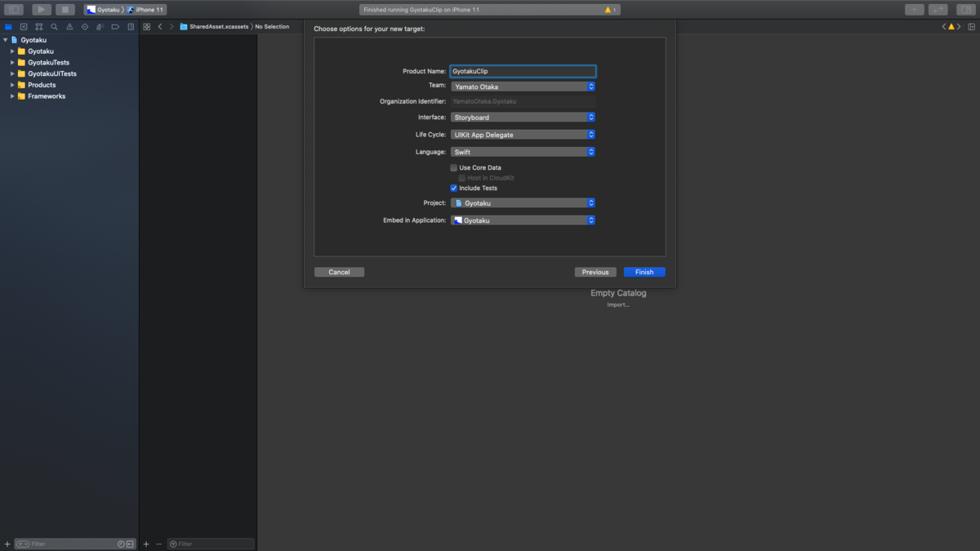Run the project with the Play button
The height and width of the screenshot is (551, 980).
[x=42, y=10]
